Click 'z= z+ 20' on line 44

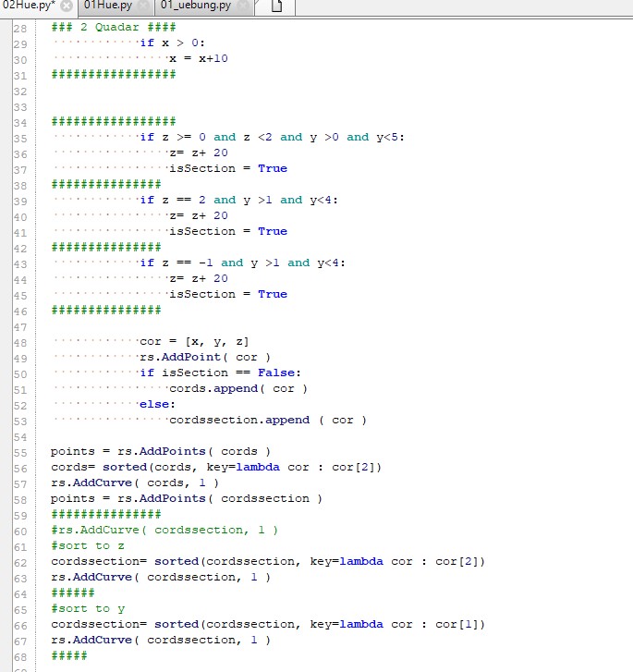[199, 278]
